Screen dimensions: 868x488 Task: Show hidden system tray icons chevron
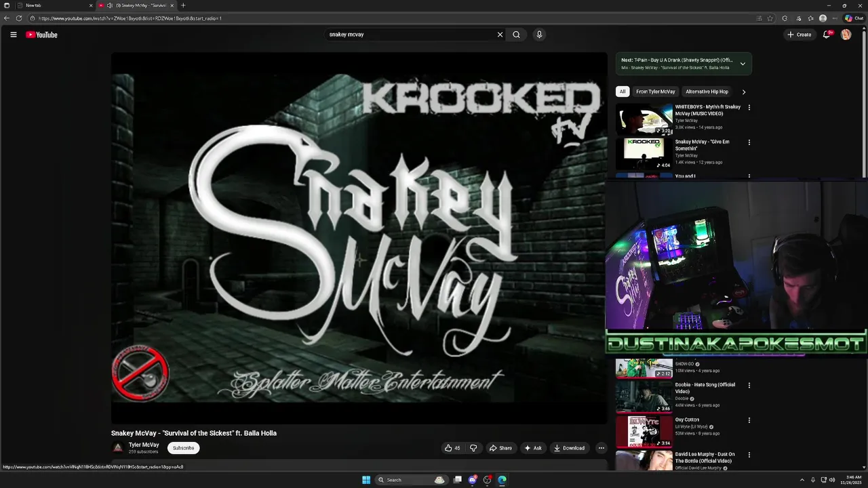click(802, 480)
